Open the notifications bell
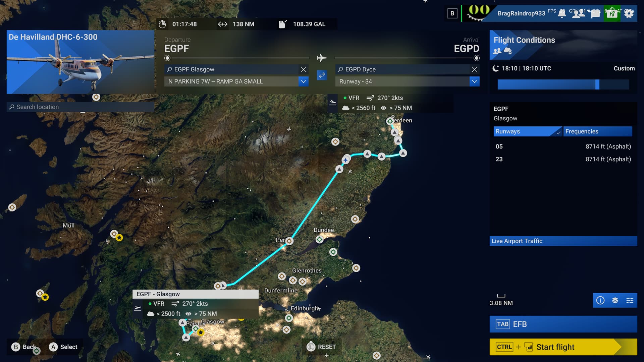The image size is (644, 362). [x=561, y=14]
